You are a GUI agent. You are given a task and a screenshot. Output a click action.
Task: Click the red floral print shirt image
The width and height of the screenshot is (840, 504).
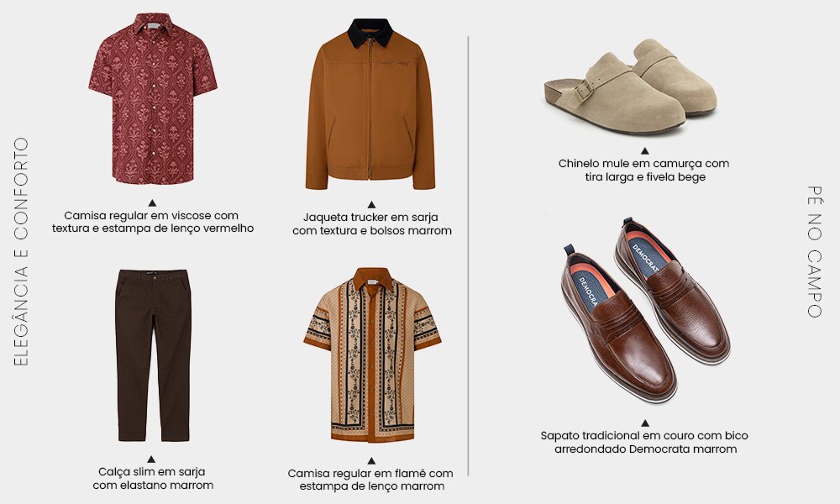(153, 98)
